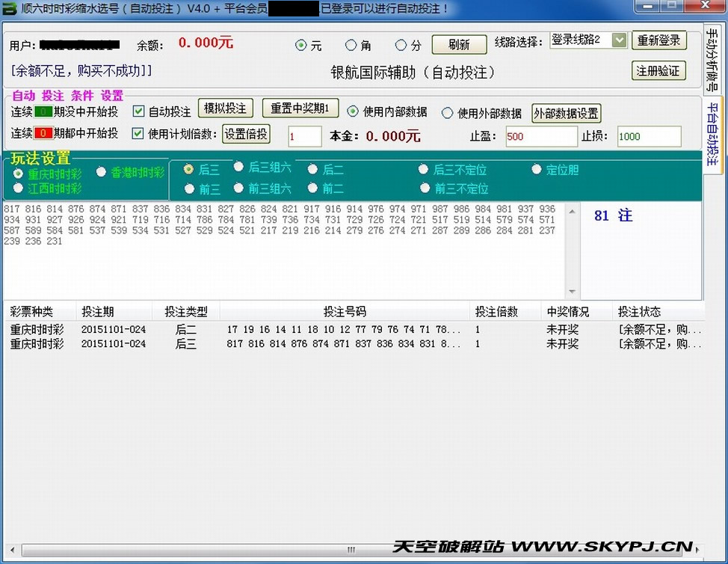728x564 pixels.
Task: Switch to the 平台自动投注 side tab
Action: click(713, 135)
